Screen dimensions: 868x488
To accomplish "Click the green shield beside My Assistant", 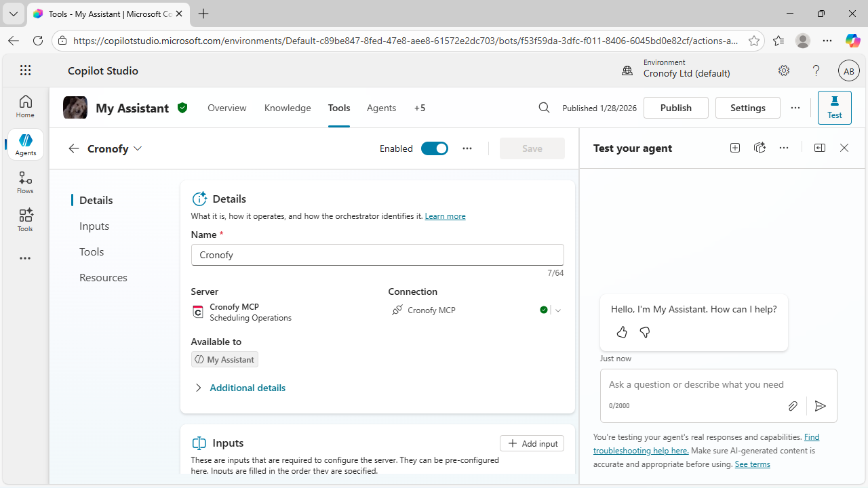I will click(182, 108).
